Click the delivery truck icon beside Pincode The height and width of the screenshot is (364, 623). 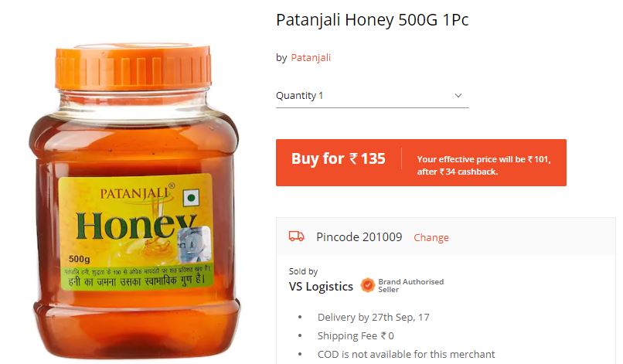coord(296,236)
